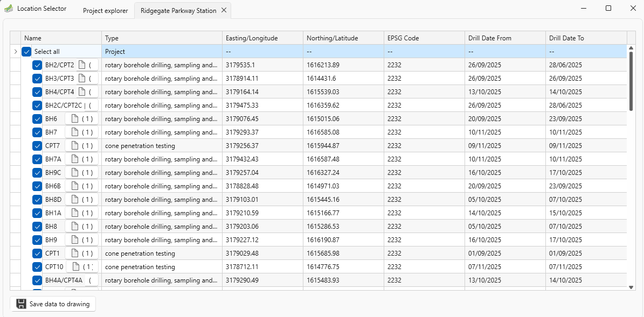Maximize the Location Selector window
Screen dimensions: 644x317
pyautogui.click(x=608, y=8)
